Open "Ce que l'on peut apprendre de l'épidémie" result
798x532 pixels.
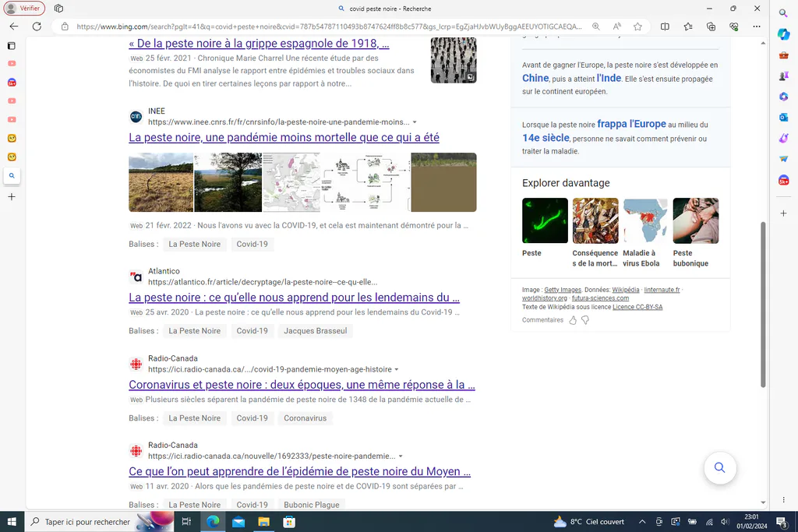[300, 471]
